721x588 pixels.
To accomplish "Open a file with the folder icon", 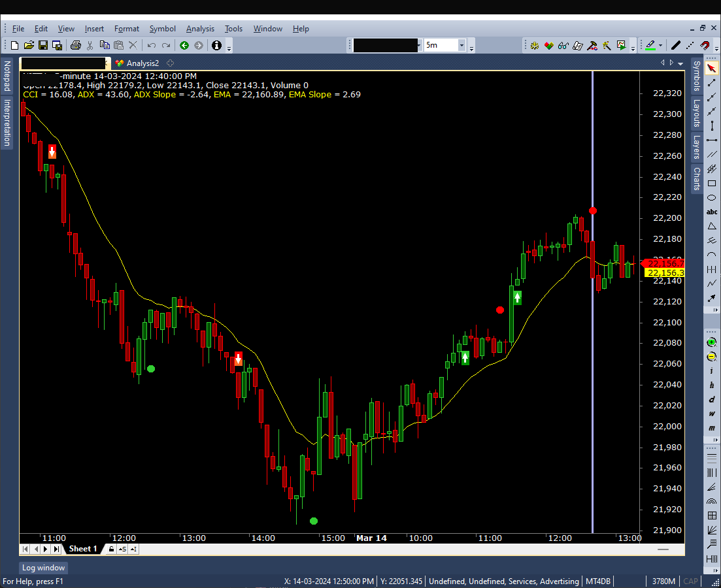I will click(x=29, y=45).
